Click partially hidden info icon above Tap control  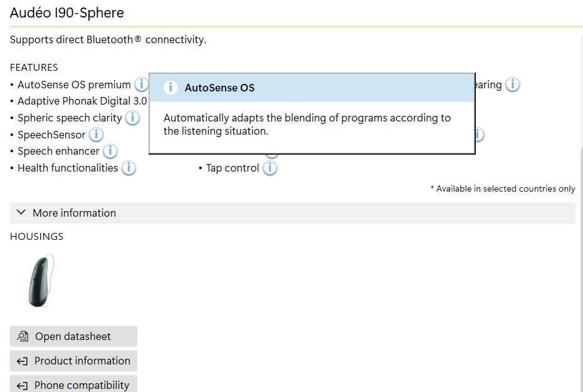pyautogui.click(x=272, y=156)
